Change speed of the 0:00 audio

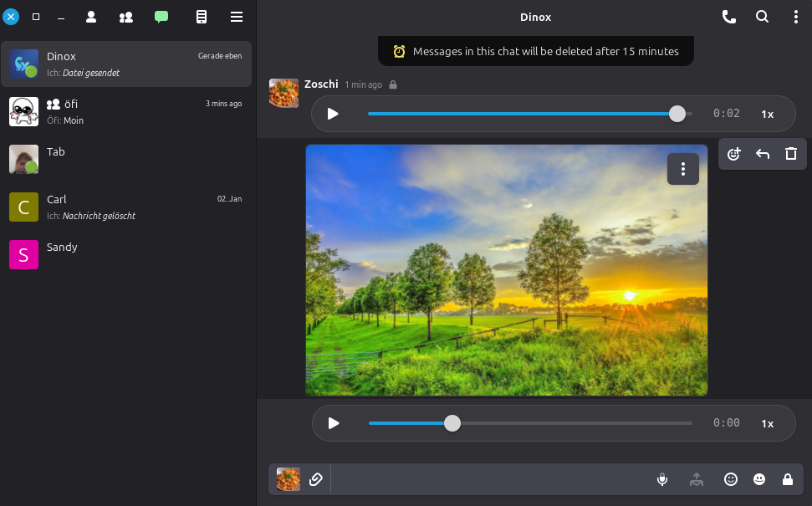[x=768, y=424]
